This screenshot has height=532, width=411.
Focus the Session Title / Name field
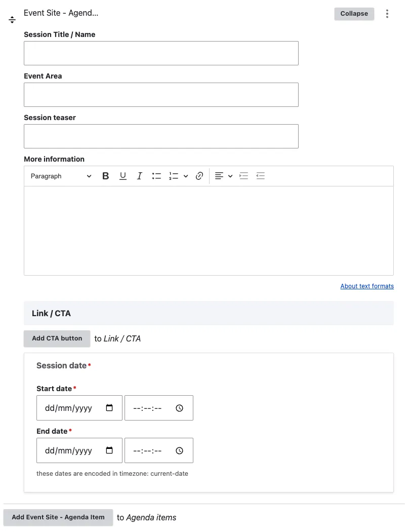[161, 53]
